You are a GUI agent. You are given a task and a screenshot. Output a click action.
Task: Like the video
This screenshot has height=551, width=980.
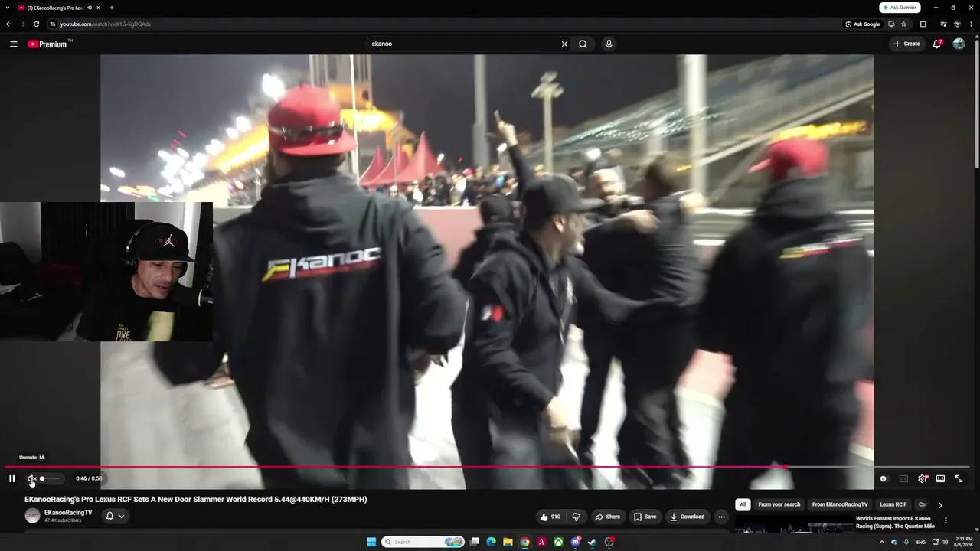pos(550,517)
